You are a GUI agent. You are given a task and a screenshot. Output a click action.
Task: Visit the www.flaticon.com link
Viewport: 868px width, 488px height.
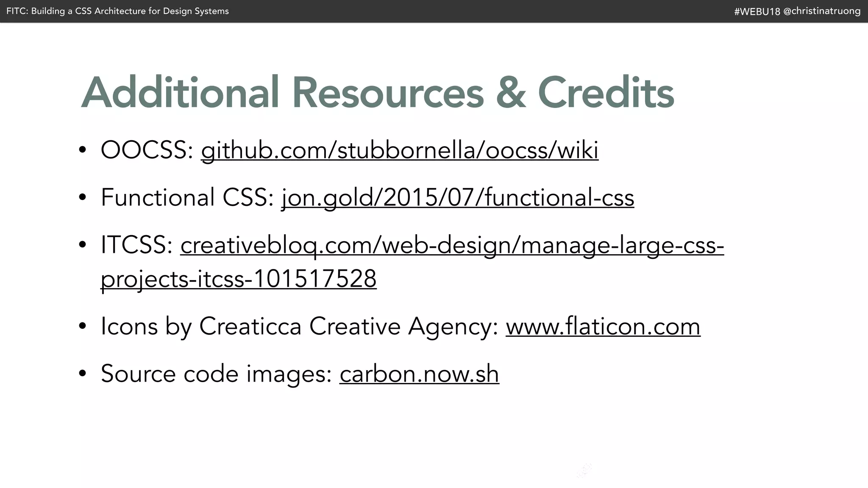pyautogui.click(x=603, y=327)
